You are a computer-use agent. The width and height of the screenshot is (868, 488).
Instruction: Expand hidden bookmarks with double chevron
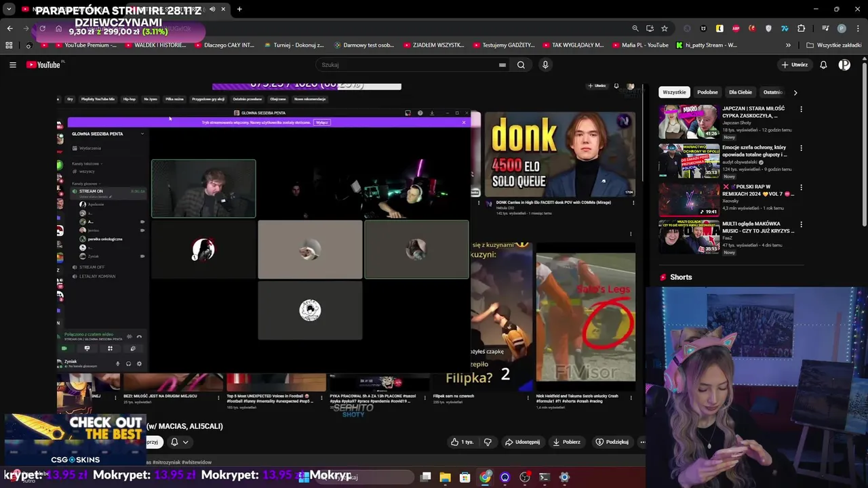pos(788,45)
